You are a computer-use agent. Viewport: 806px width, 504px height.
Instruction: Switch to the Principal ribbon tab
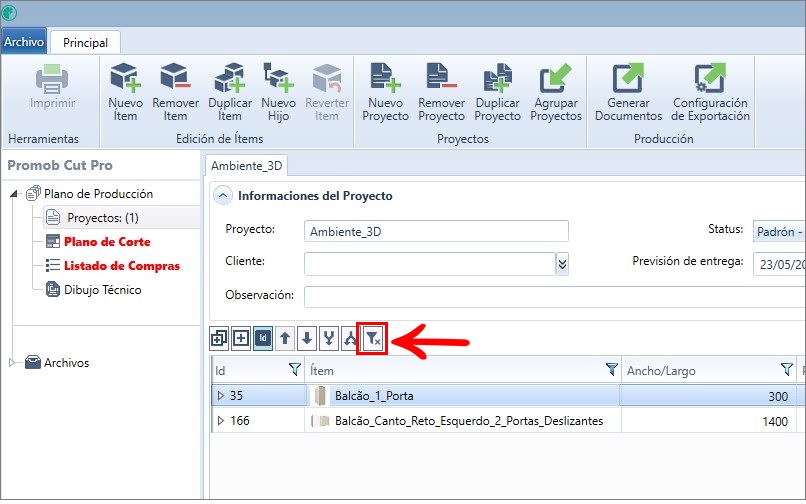coord(85,43)
